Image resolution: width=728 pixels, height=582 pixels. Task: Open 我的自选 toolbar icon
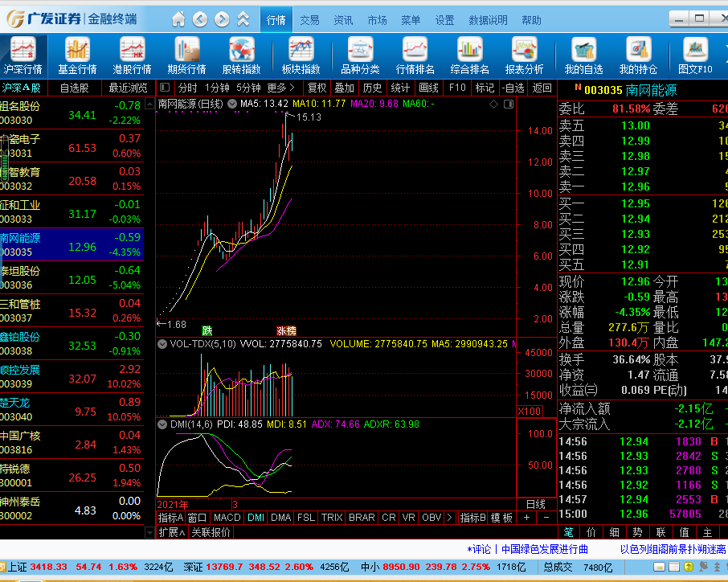click(x=583, y=56)
